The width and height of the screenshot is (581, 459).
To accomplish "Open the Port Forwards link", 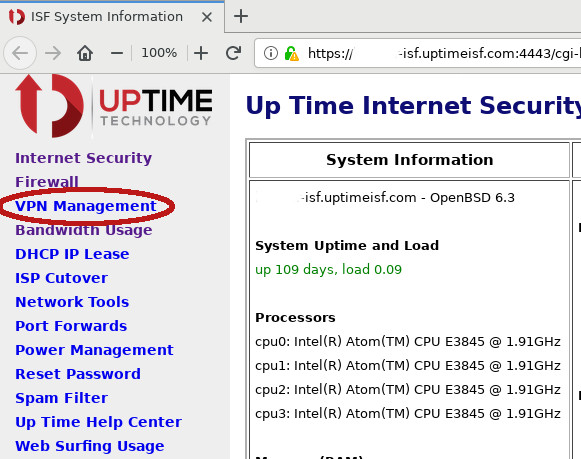I will pos(71,326).
